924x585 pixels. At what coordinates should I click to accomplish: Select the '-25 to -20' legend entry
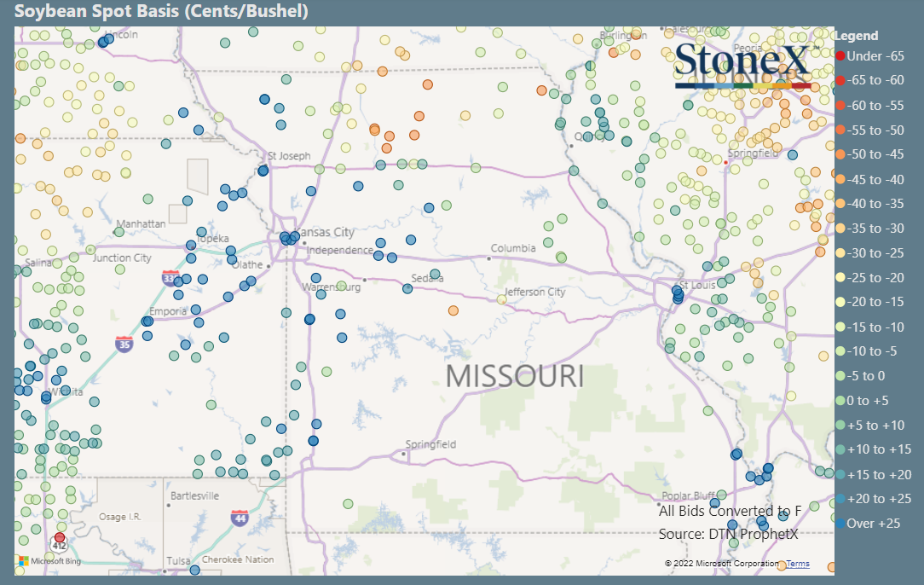coord(869,278)
